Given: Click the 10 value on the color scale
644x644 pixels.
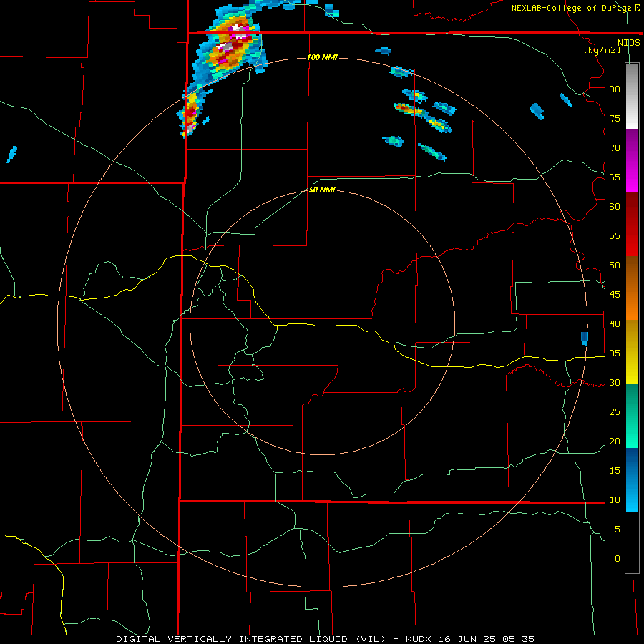Looking at the screenshot, I should pos(615,500).
